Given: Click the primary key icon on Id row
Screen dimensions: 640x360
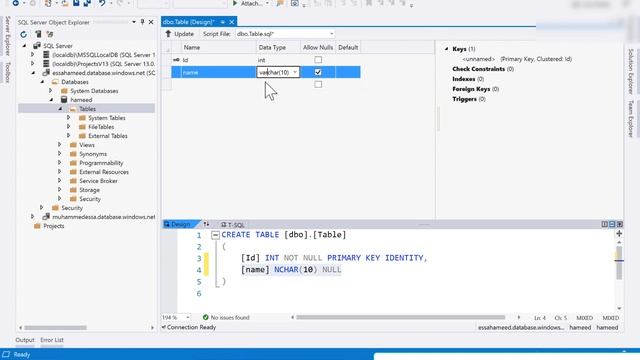Looking at the screenshot, I should click(x=176, y=60).
